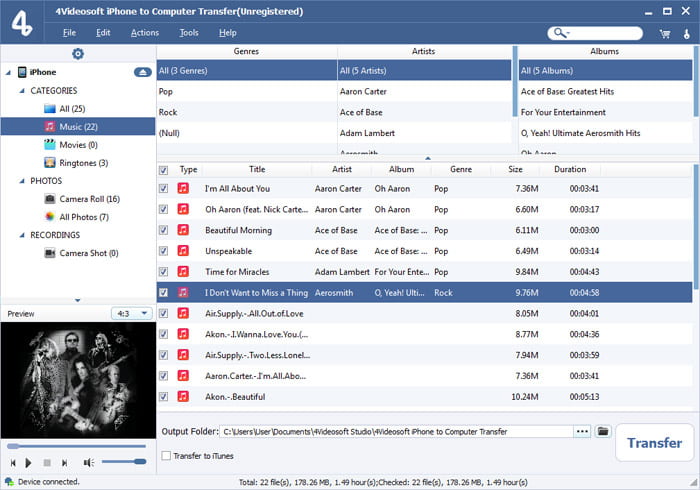700x490 pixels.
Task: Click down arrow below device tree
Action: click(78, 300)
